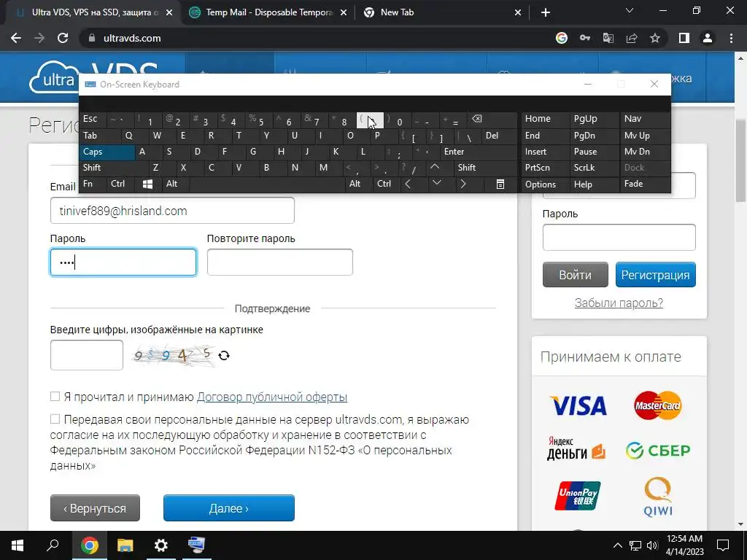Bookmark this page with star icon
The height and width of the screenshot is (560, 747).
pyautogui.click(x=655, y=38)
